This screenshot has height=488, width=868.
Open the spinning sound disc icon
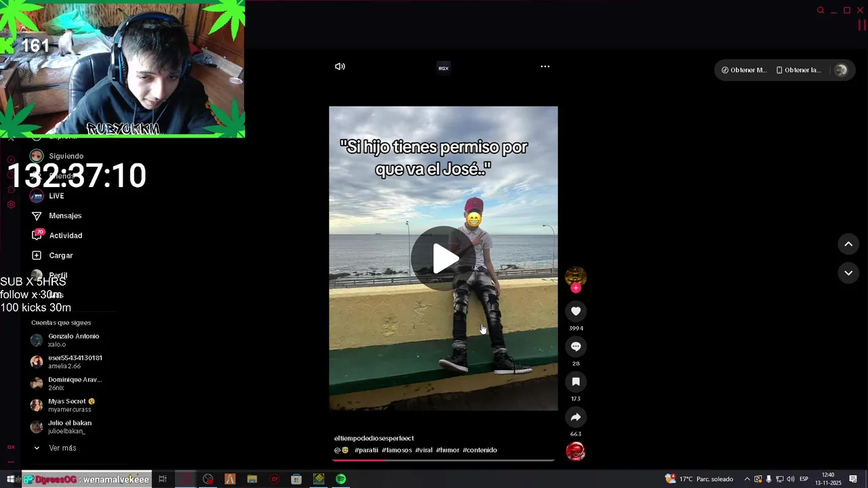576,451
